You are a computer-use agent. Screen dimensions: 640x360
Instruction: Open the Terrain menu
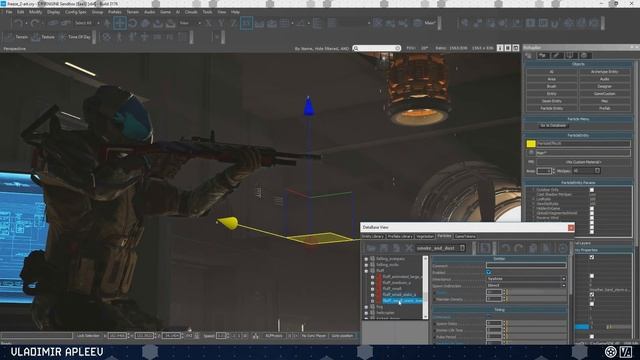pos(133,12)
